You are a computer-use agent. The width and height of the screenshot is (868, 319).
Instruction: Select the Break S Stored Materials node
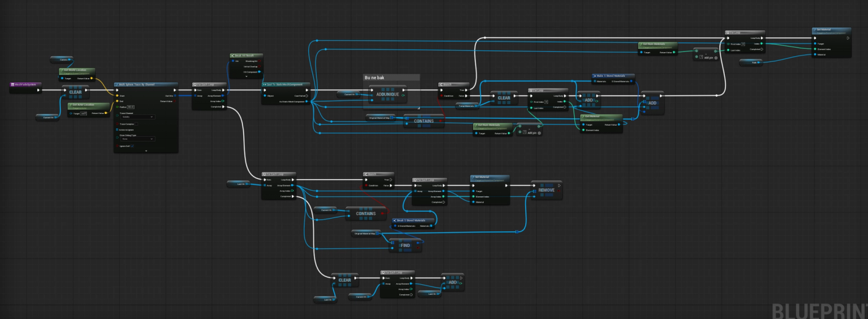pos(414,224)
